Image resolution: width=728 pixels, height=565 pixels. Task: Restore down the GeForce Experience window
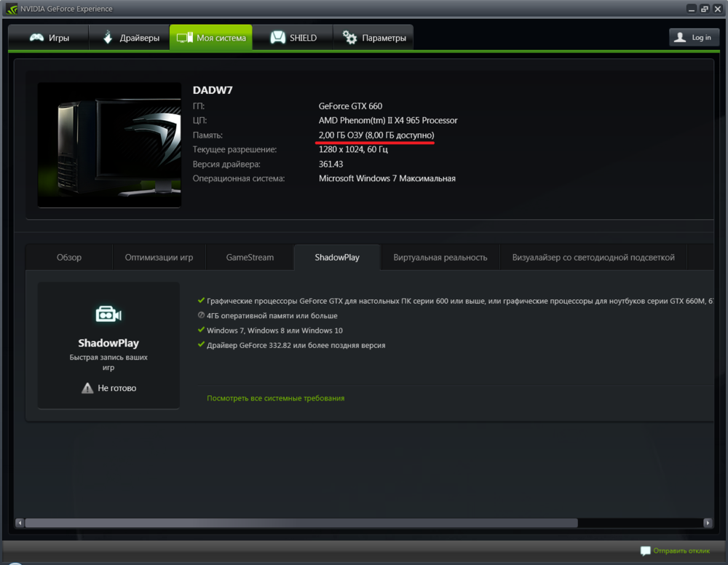click(705, 9)
